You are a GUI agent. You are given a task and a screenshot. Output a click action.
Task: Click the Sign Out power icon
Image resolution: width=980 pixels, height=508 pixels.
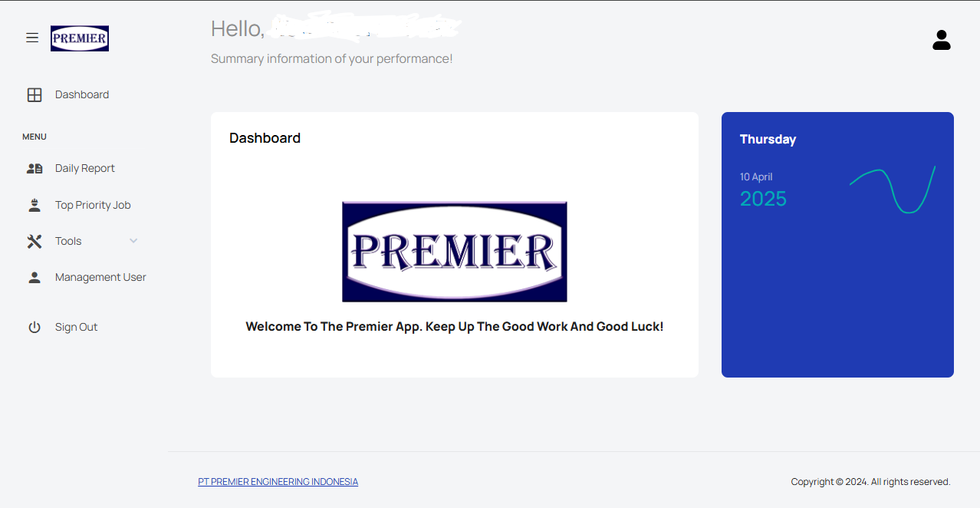coord(35,328)
